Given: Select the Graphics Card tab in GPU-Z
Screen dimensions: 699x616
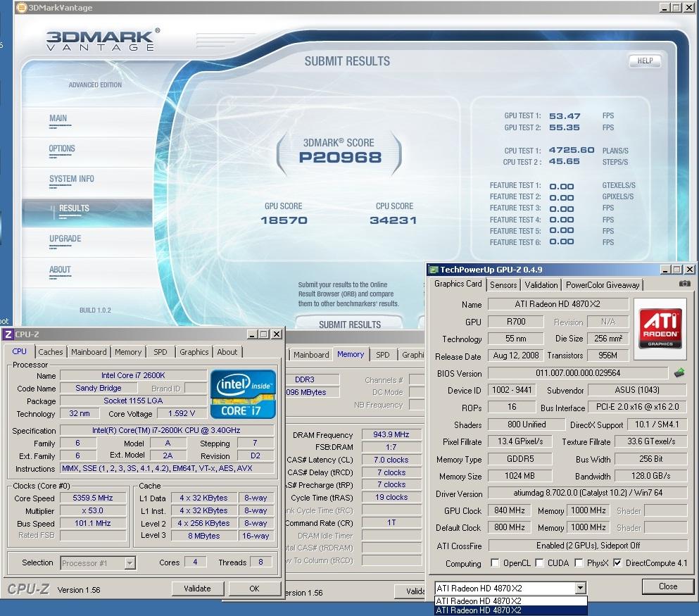Looking at the screenshot, I should [458, 284].
